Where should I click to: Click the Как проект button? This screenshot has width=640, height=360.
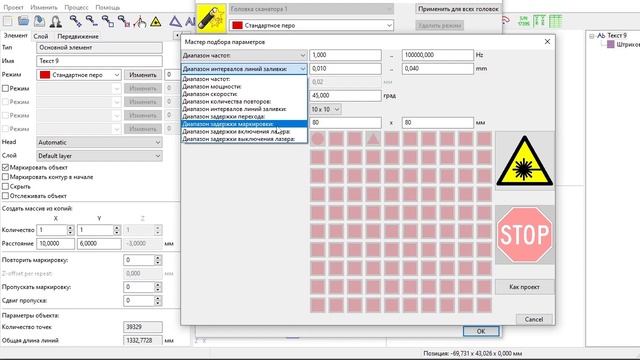524,287
